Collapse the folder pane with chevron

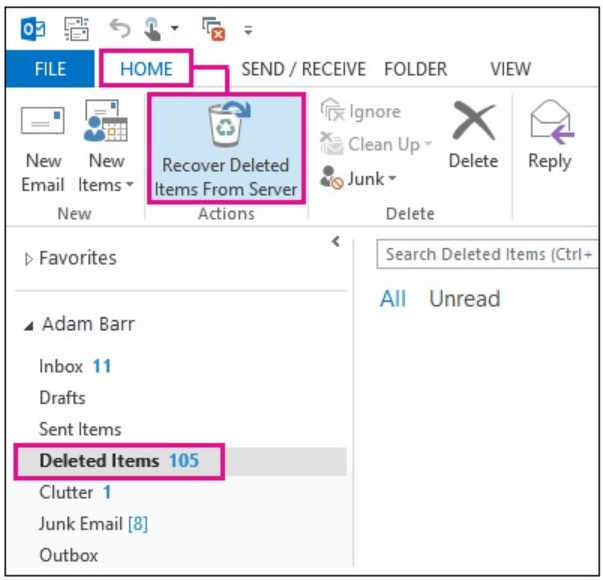pyautogui.click(x=335, y=242)
